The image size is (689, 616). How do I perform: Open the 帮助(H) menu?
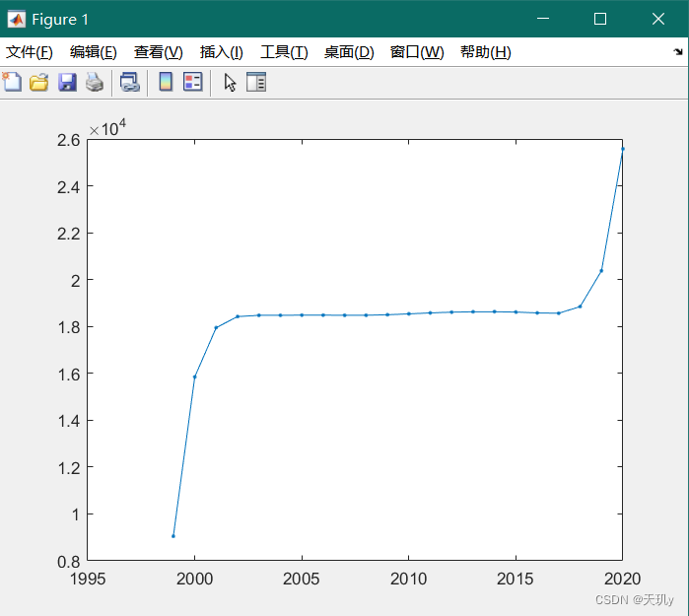point(486,52)
